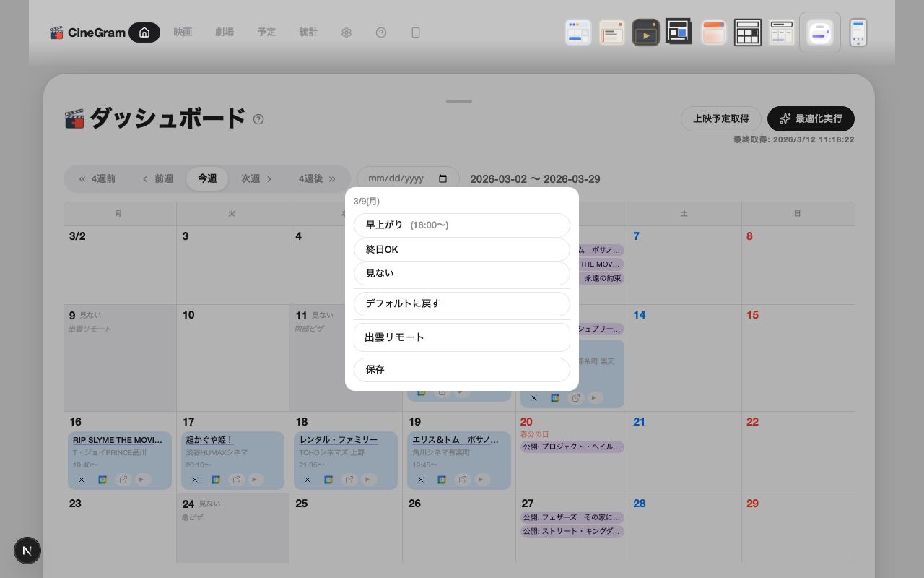Open the 映画 tab
The height and width of the screenshot is (578, 924).
(x=183, y=33)
